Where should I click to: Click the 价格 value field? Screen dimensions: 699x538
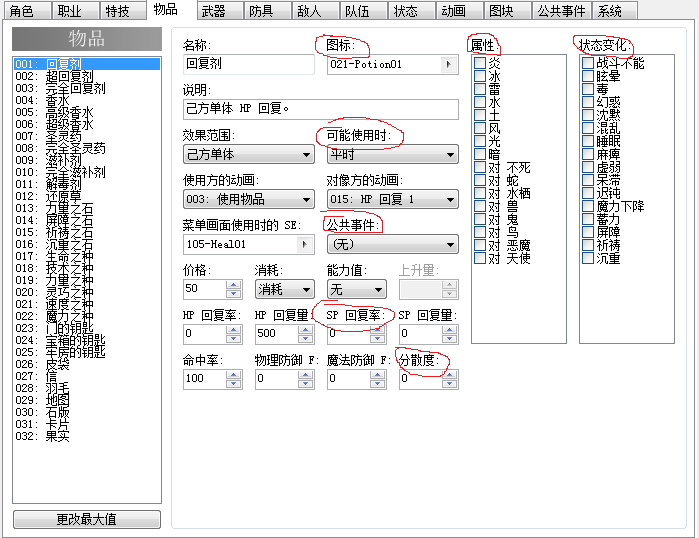point(205,289)
